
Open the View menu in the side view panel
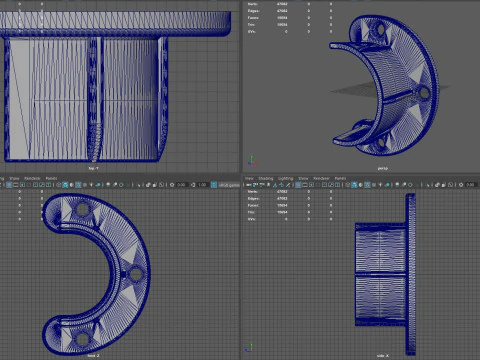(249, 178)
